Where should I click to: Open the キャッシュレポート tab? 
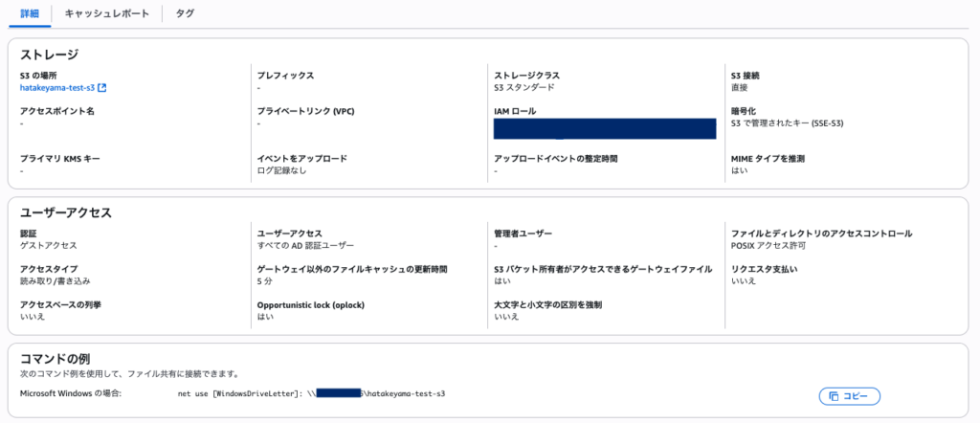click(107, 13)
